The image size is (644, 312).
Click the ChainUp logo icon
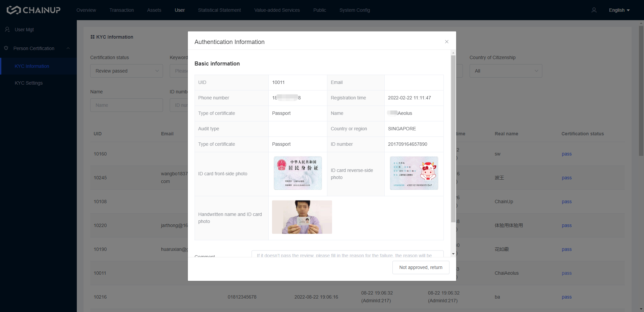click(14, 10)
